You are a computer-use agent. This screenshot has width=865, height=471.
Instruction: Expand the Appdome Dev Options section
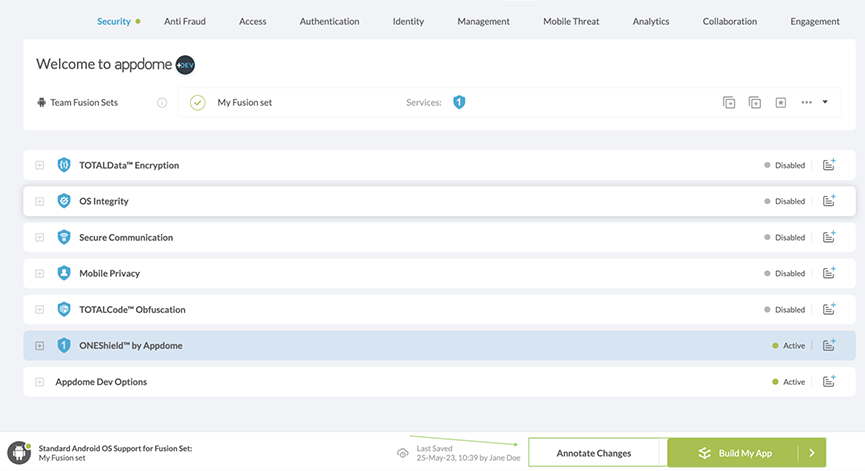pyautogui.click(x=40, y=382)
